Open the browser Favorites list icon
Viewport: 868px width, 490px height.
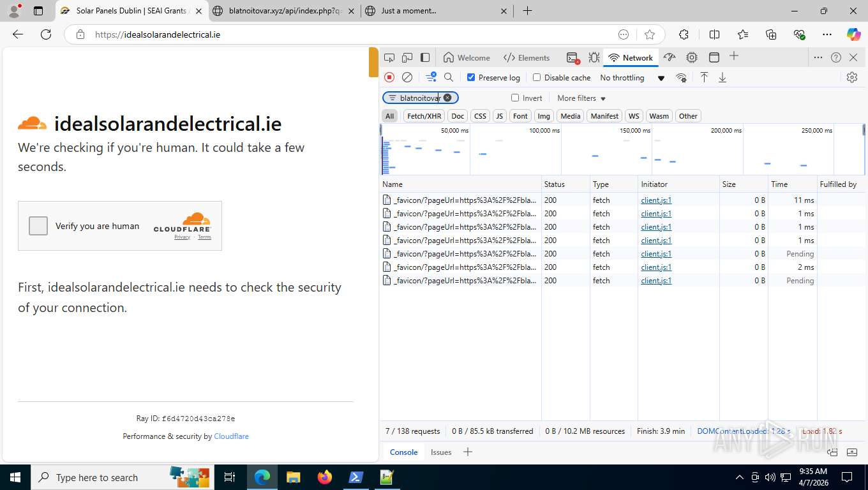[743, 34]
